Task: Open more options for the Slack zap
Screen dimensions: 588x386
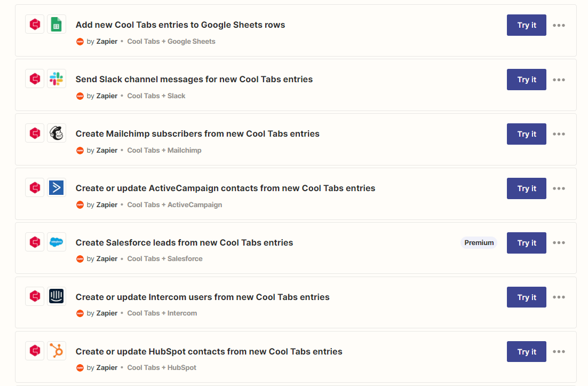Action: click(x=559, y=80)
